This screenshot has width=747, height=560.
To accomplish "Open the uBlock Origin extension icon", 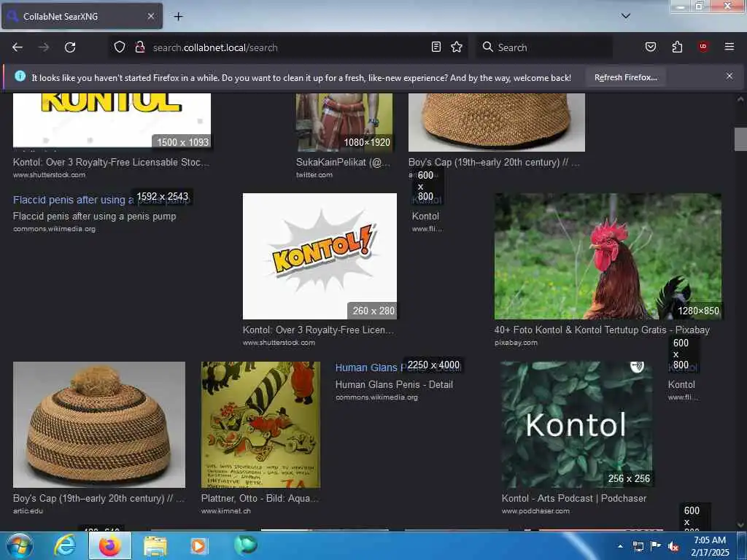I will (703, 47).
